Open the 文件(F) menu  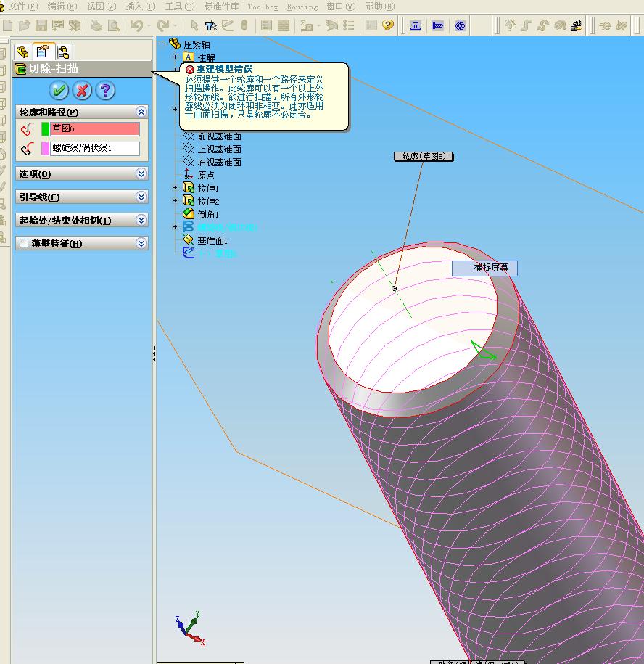click(x=23, y=7)
